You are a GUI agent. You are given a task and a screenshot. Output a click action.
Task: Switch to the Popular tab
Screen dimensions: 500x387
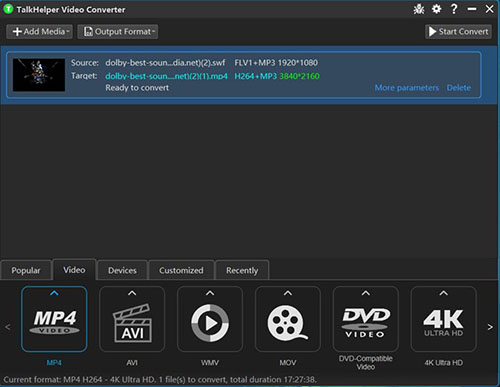26,270
